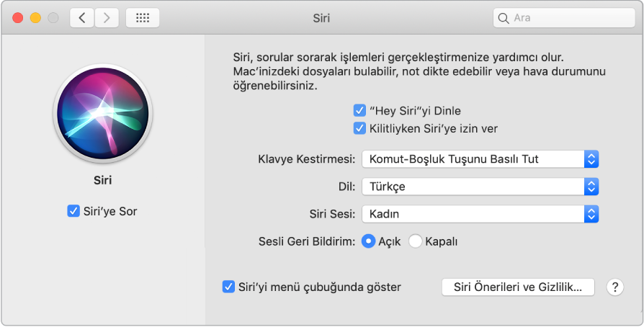Click Siri Önerileri ve Gizlilik button
644x327 pixels.
click(x=518, y=287)
